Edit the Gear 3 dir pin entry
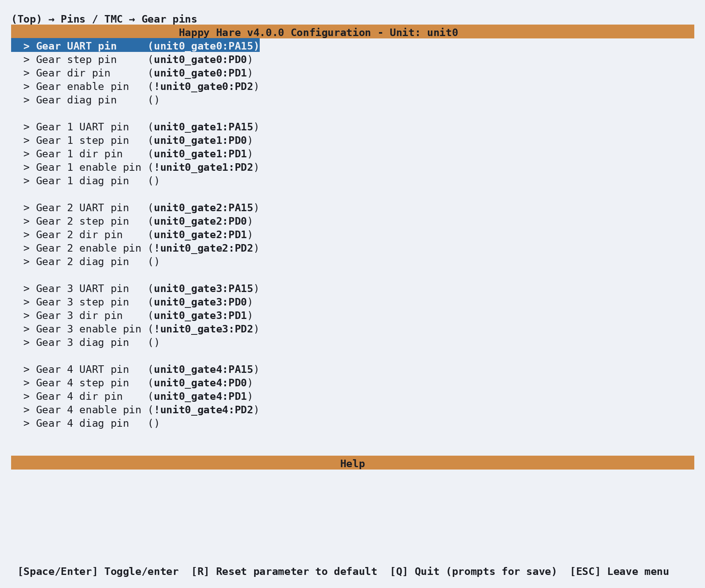This screenshot has width=705, height=588. click(x=138, y=315)
